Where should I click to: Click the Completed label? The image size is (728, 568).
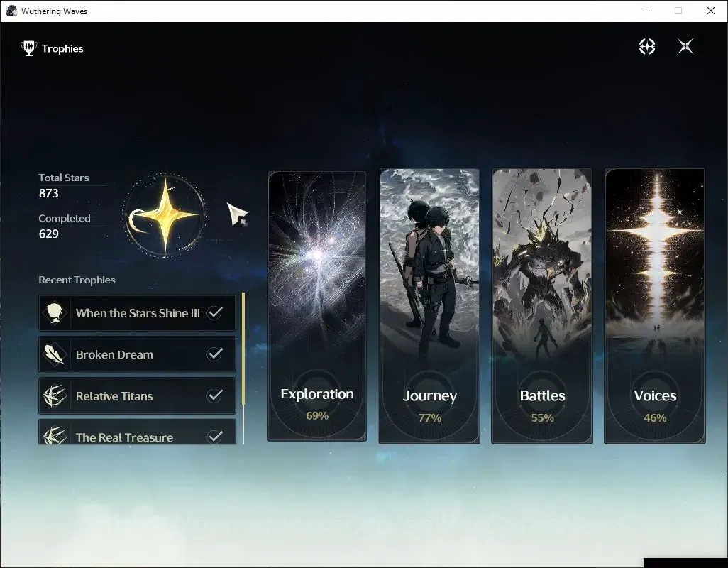pos(64,218)
